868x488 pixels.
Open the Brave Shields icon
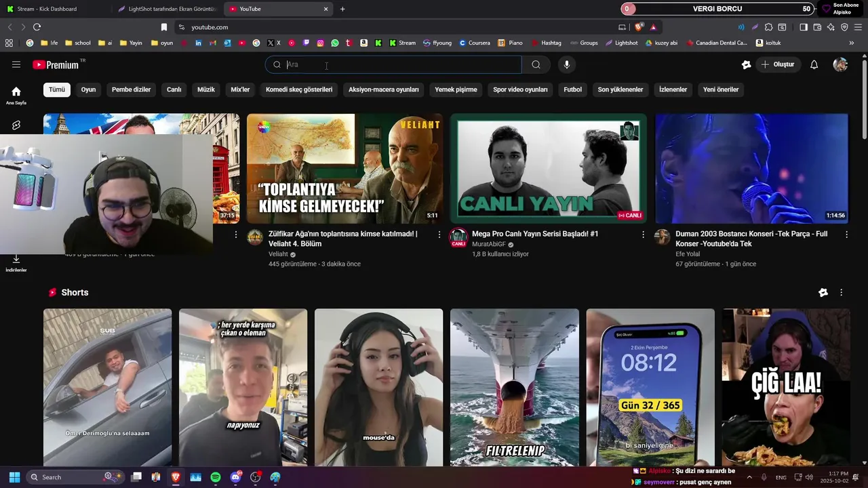coord(639,27)
